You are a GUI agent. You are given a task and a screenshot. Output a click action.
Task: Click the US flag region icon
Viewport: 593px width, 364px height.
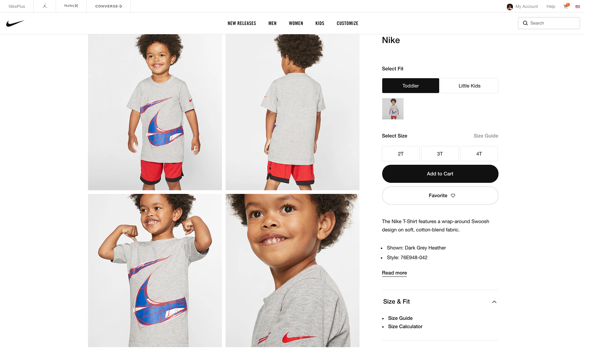tap(578, 6)
